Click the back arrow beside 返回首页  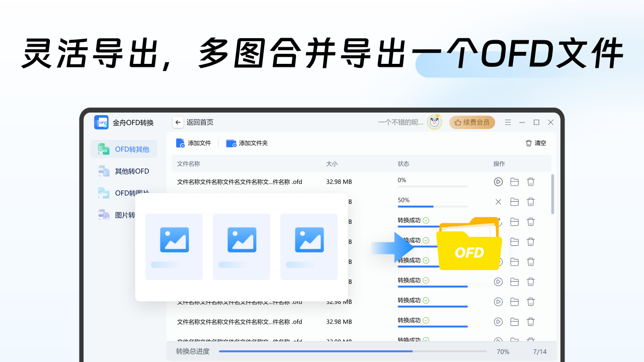coord(178,122)
